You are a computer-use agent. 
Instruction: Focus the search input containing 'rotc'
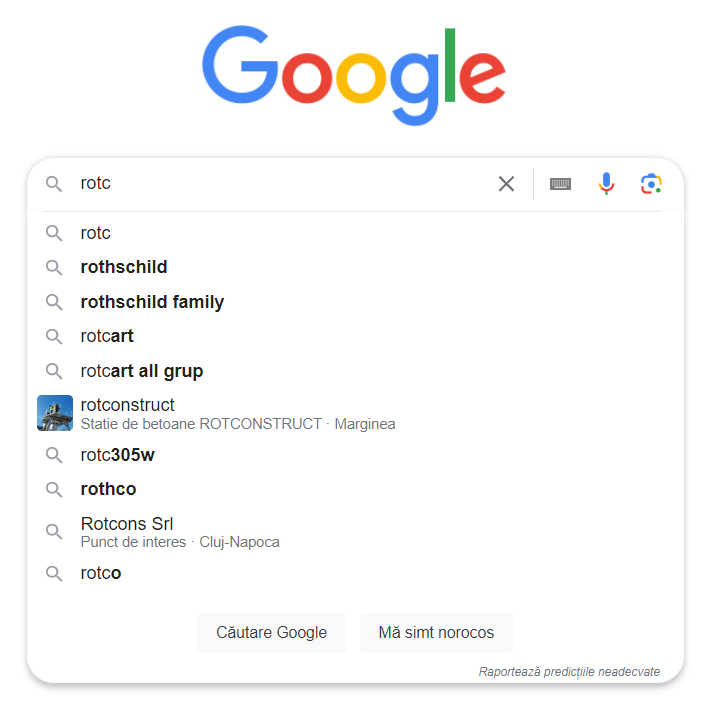(282, 184)
